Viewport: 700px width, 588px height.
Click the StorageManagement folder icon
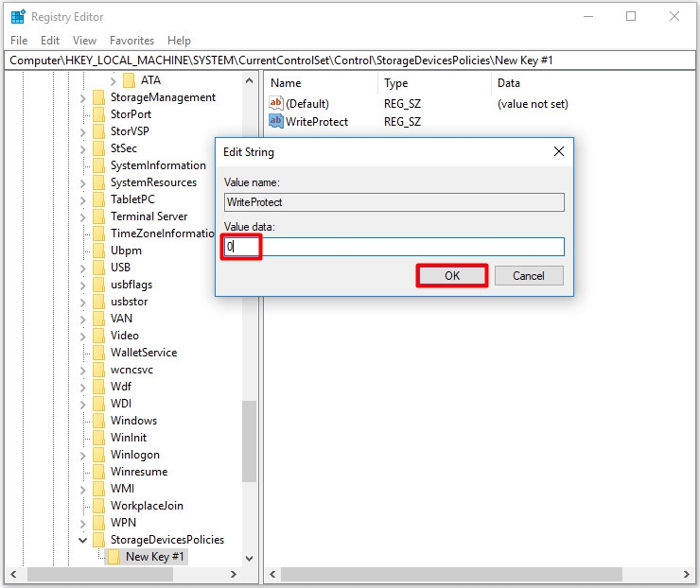pyautogui.click(x=98, y=97)
